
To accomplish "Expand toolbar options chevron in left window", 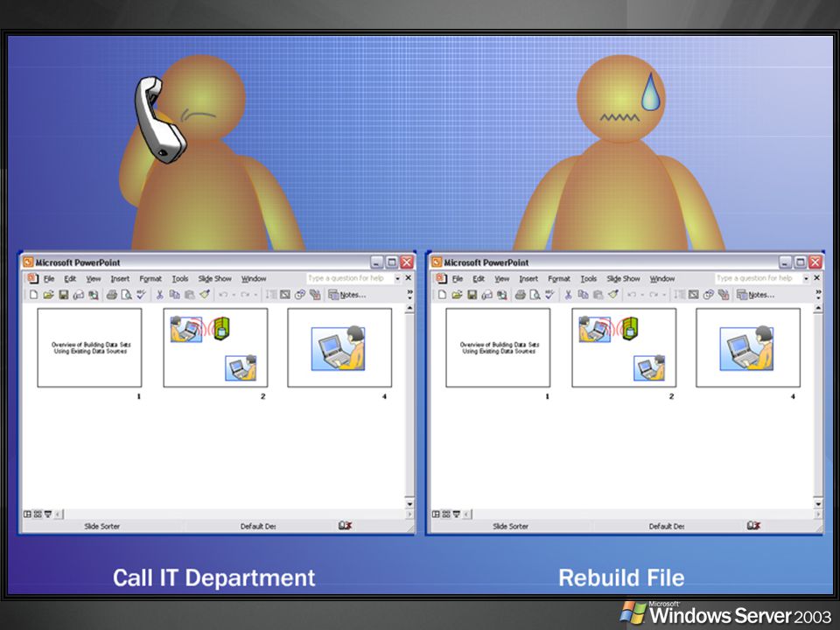I will point(409,294).
